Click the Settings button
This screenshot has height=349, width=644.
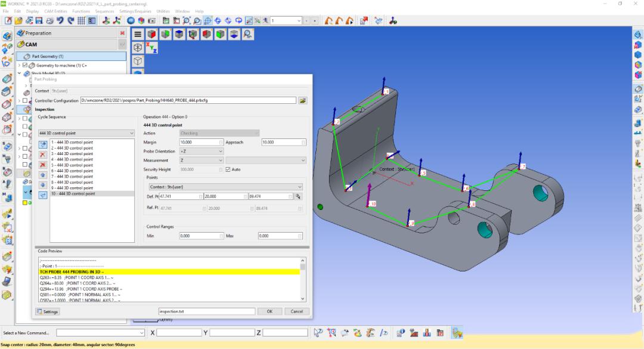(x=48, y=311)
